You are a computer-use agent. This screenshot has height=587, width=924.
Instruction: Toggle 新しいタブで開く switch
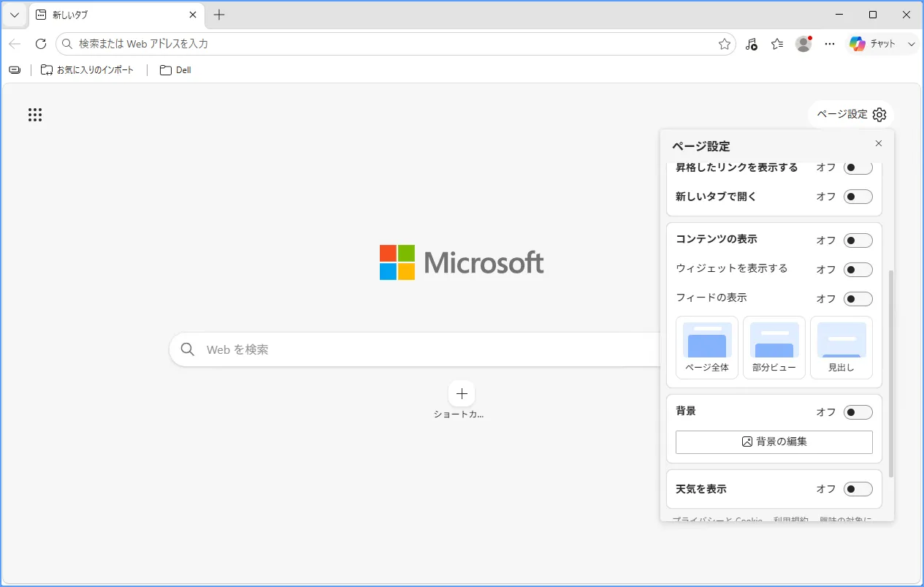(x=858, y=197)
